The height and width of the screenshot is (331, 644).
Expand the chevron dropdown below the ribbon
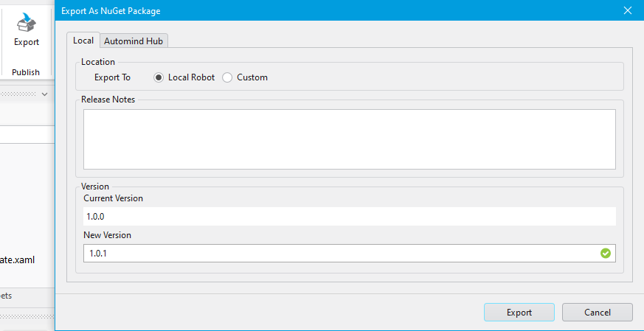point(45,94)
